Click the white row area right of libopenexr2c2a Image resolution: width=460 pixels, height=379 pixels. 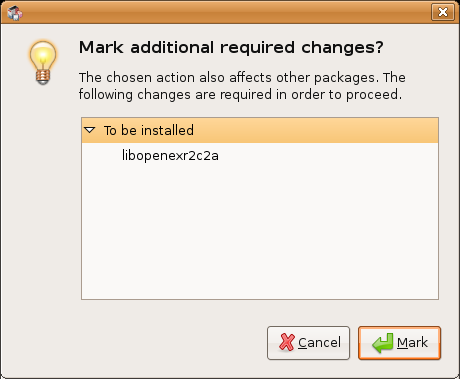328,156
